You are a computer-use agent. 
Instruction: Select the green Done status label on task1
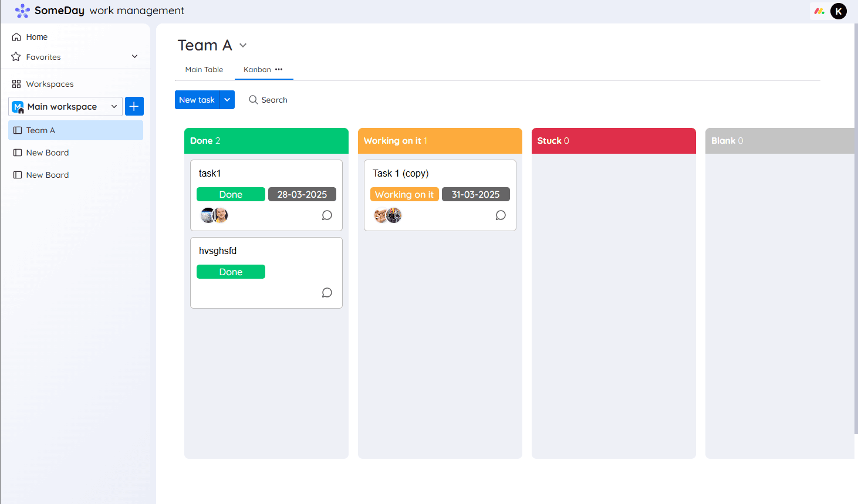point(231,194)
